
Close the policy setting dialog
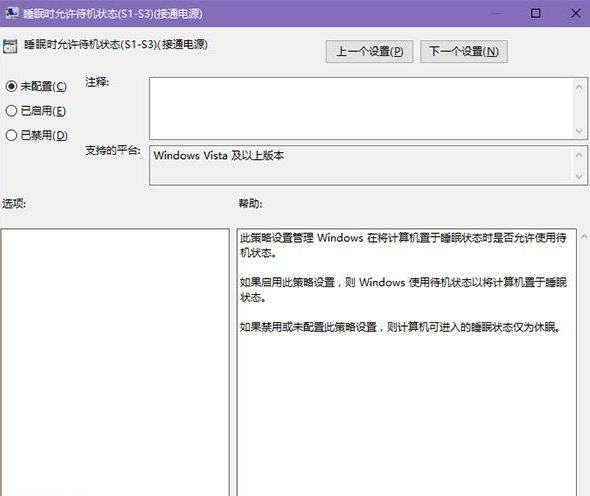point(575,14)
